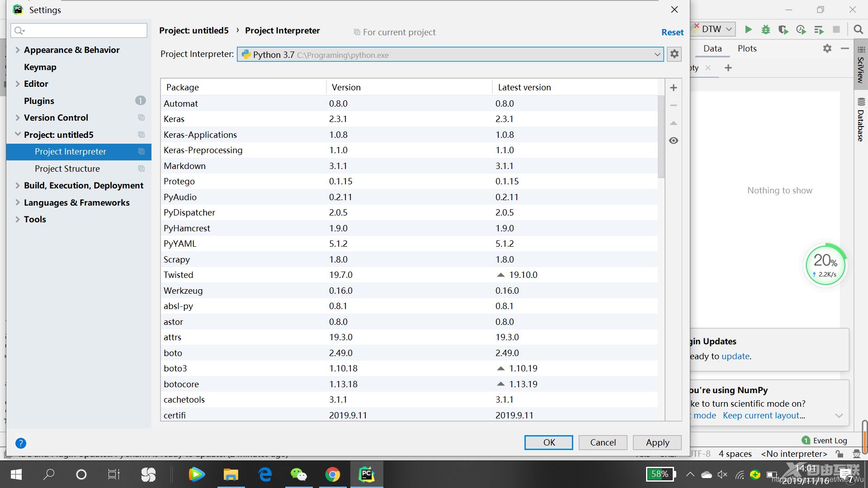Click the update link in Plugin Updates

point(736,356)
